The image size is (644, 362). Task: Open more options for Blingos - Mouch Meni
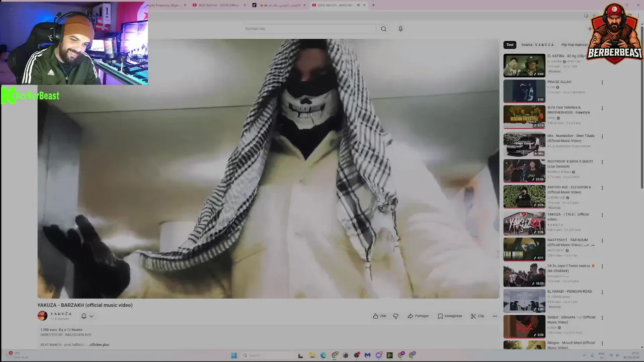click(602, 344)
